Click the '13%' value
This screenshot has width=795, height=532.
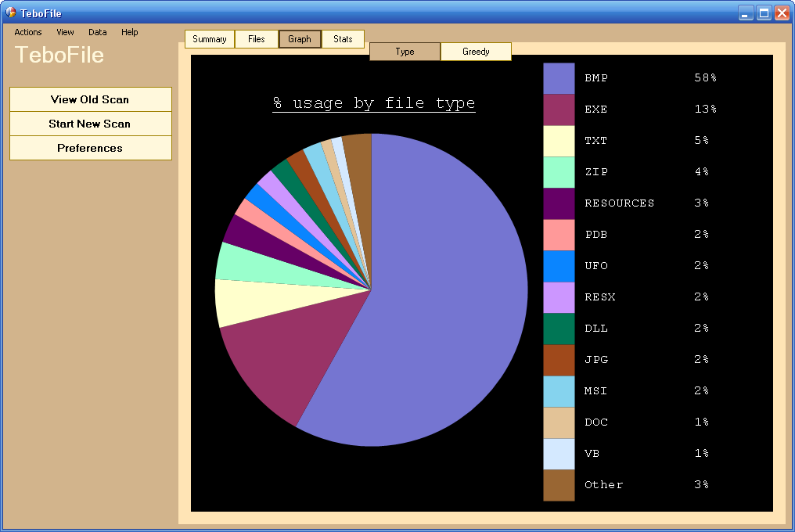pos(705,109)
